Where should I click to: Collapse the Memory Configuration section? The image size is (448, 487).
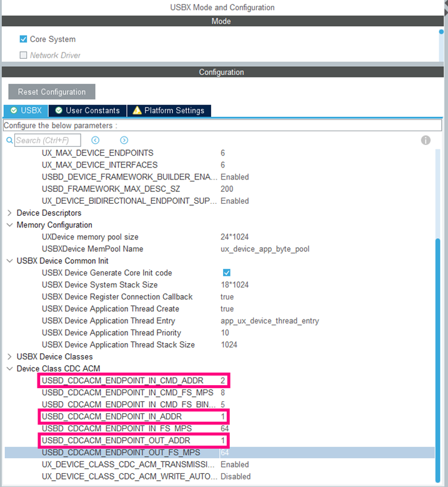tap(9, 225)
